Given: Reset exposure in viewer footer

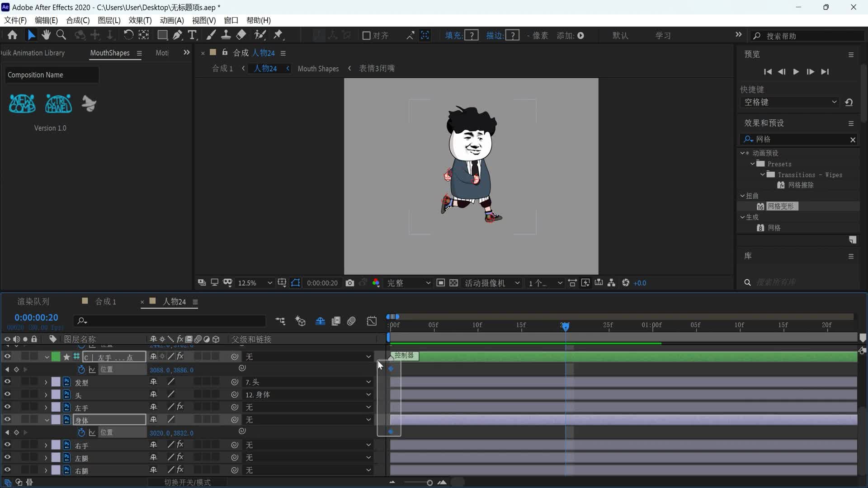Looking at the screenshot, I should 626,283.
